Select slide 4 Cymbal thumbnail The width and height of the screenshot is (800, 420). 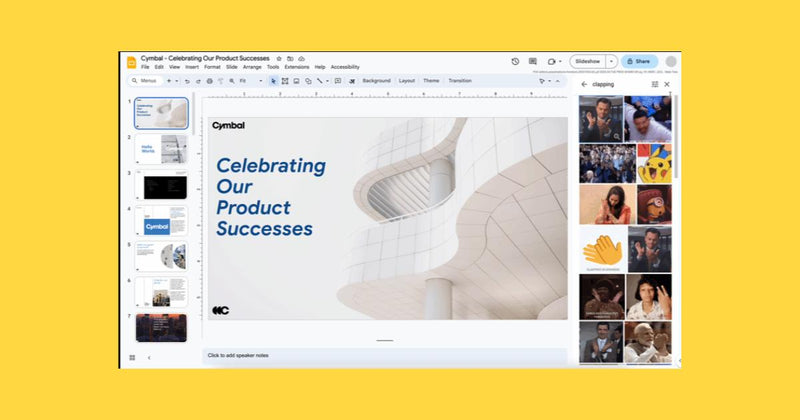(x=161, y=221)
